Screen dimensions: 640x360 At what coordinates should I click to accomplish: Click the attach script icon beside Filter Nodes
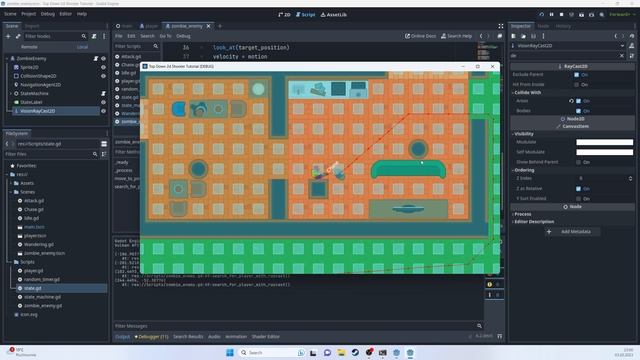point(94,36)
